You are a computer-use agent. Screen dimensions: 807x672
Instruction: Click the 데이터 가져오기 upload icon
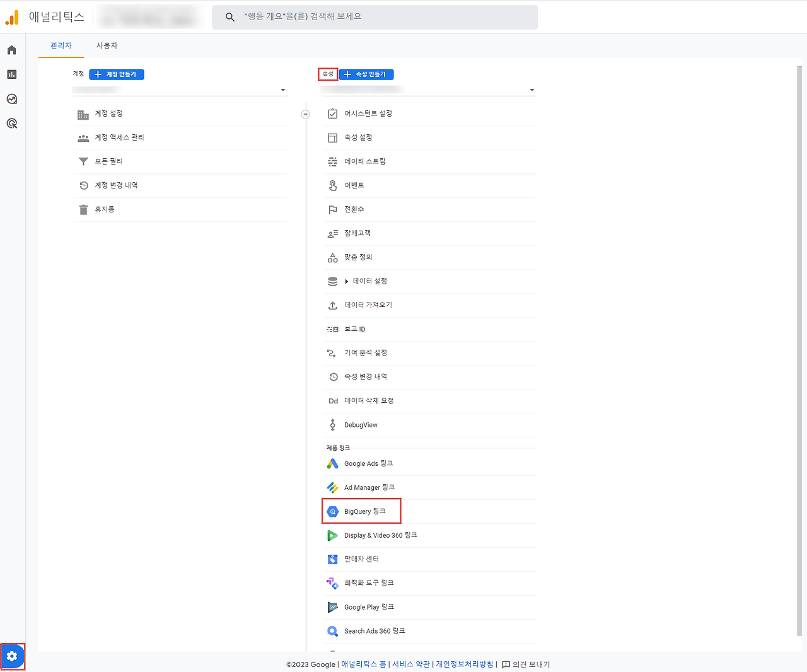pyautogui.click(x=333, y=306)
